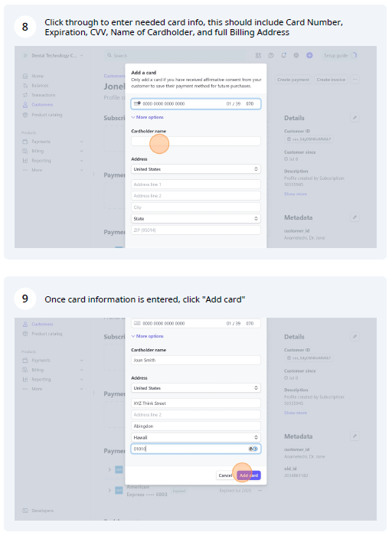Click the empty Cardholder name field
The height and width of the screenshot is (539, 392).
tap(196, 141)
